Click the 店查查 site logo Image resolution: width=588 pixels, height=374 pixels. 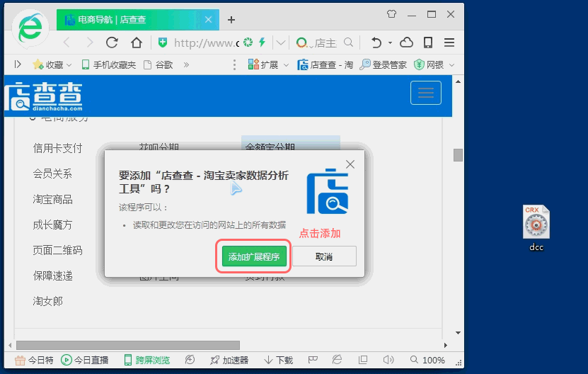[x=44, y=96]
